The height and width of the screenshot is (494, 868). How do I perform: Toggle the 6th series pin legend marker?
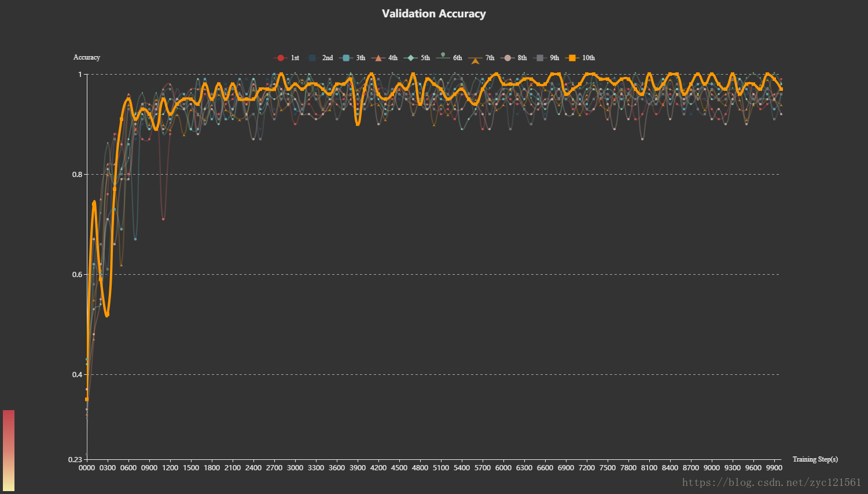click(x=443, y=56)
